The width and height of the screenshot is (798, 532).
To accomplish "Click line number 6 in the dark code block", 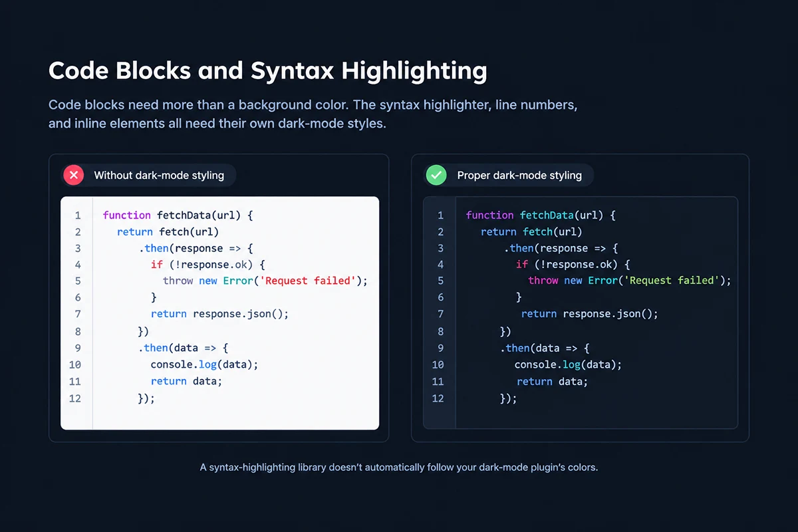I will (x=440, y=297).
